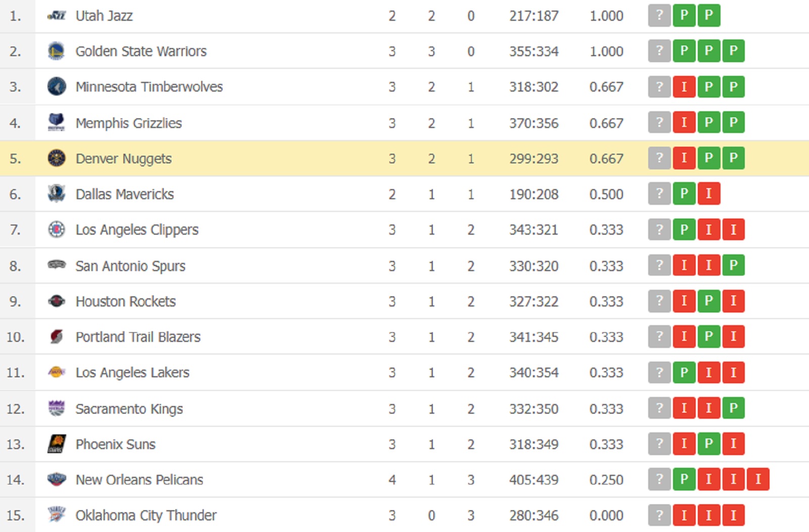Click the Utah Jazz team logo
809x532 pixels.
[x=57, y=16]
